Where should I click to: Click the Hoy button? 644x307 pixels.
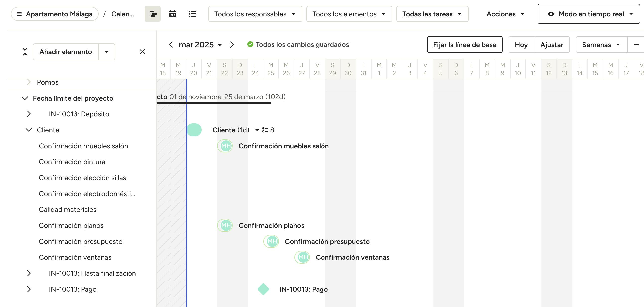[x=521, y=45]
